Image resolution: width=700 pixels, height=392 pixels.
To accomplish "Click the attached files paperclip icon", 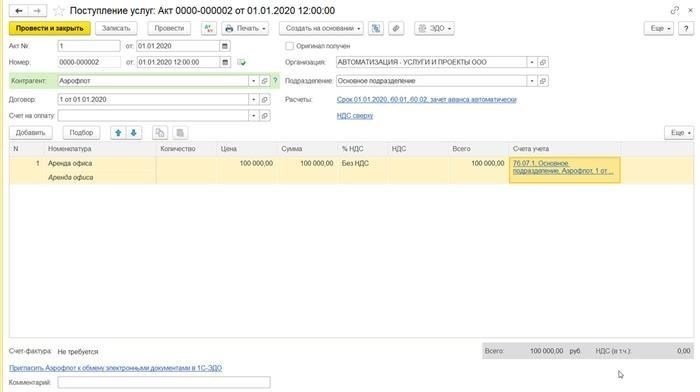I will 396,28.
